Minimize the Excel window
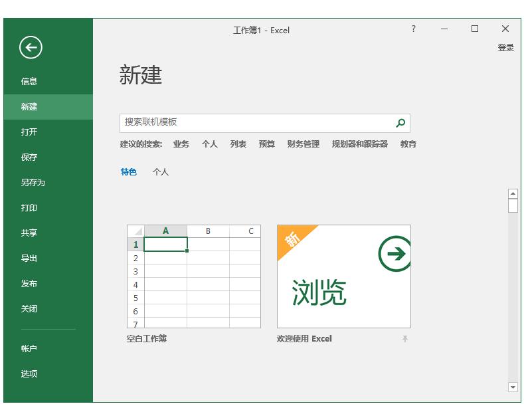The image size is (524, 420). [444, 29]
